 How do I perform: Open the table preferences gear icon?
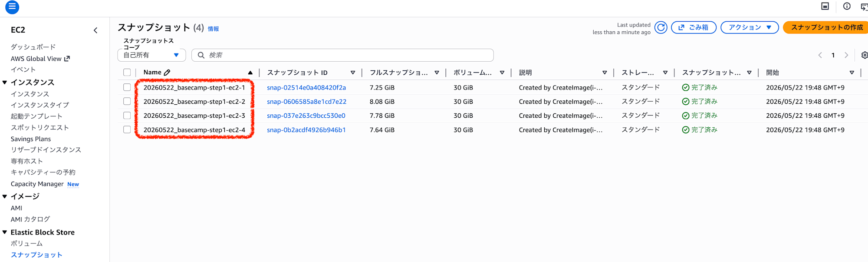pyautogui.click(x=864, y=55)
